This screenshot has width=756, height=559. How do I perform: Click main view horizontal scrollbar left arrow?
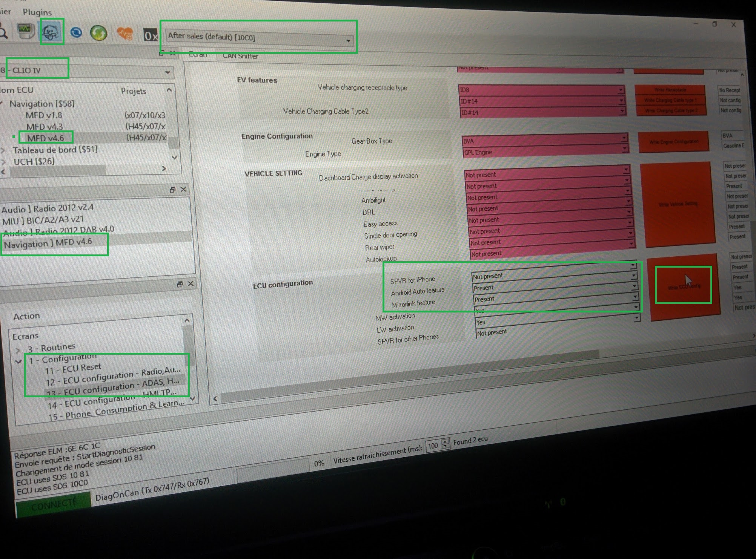coord(215,399)
